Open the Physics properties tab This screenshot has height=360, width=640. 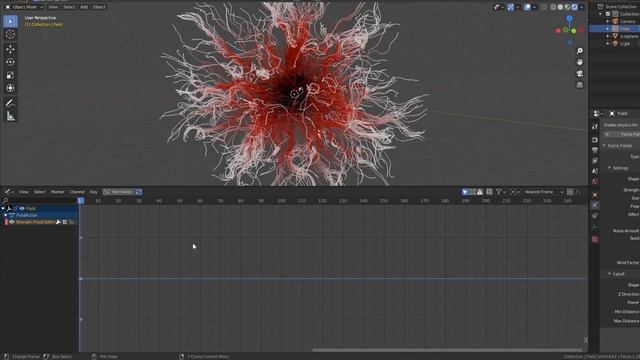coord(595,205)
